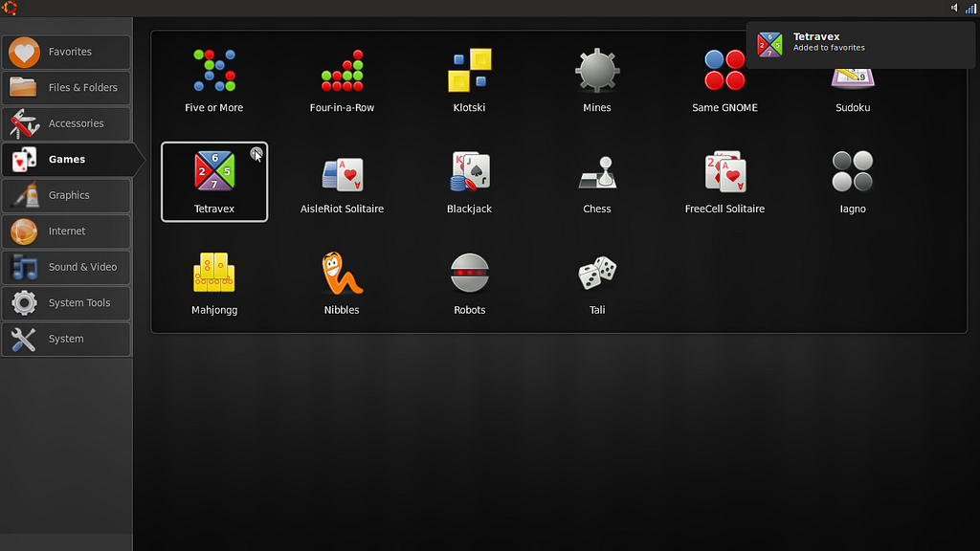Open the Files & Folders category
The image size is (980, 551).
[x=66, y=88]
